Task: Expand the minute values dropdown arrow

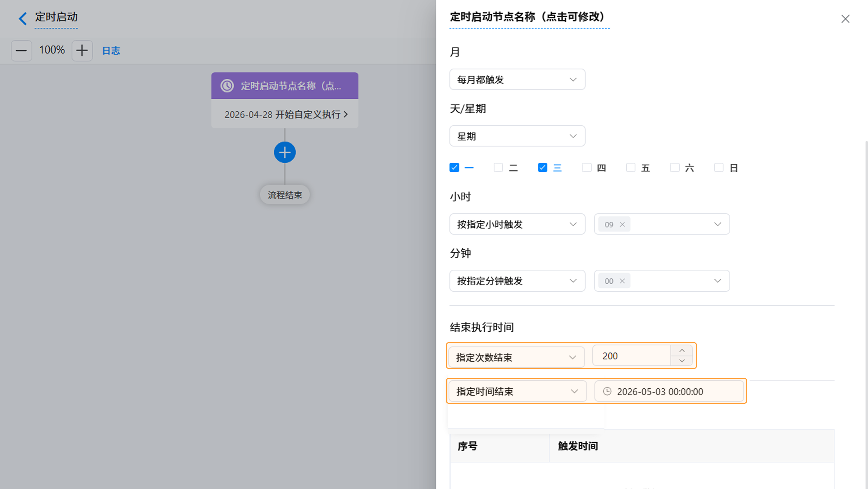Action: [x=718, y=281]
